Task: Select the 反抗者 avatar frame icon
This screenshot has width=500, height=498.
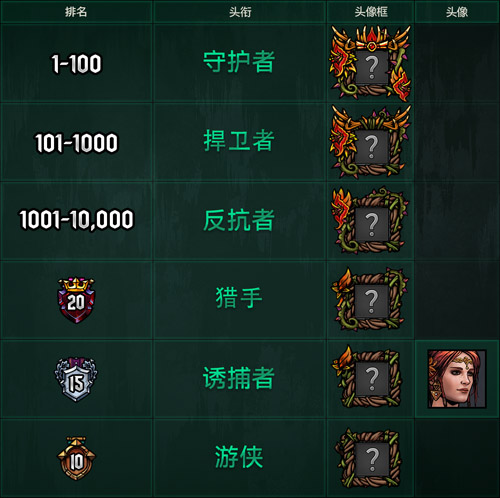Action: click(370, 221)
